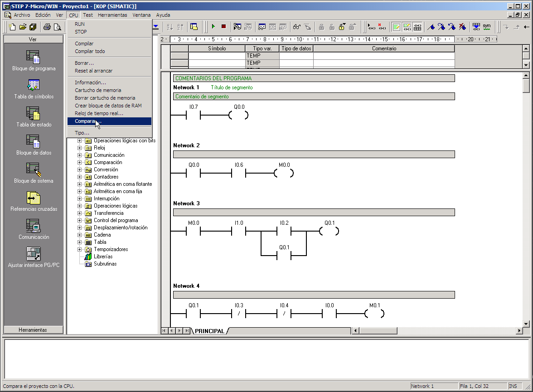Click the sym symbolic addressing icon
Viewport: 533px width, 392px height.
487,27
